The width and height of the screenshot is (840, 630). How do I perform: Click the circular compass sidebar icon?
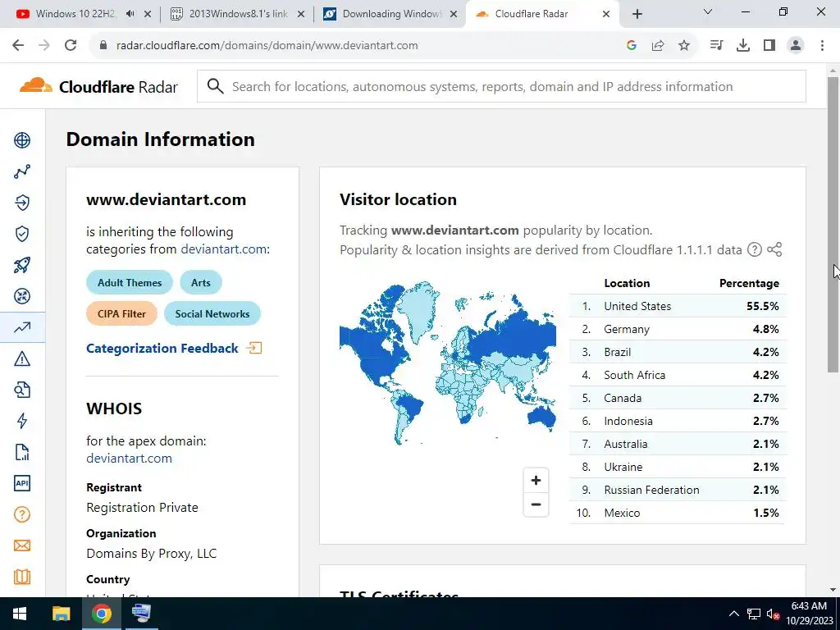click(22, 296)
